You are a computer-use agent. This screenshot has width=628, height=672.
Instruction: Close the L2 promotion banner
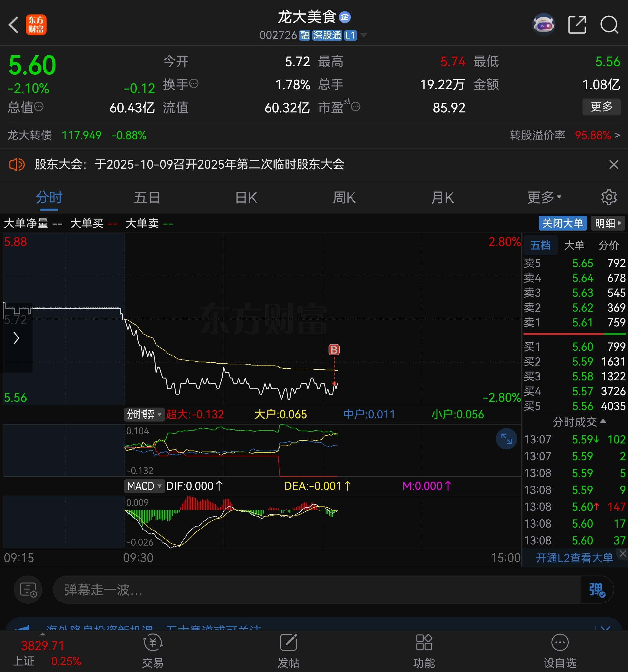click(623, 553)
